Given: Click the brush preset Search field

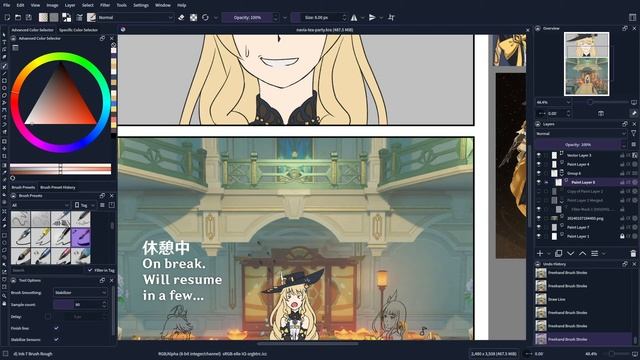Looking at the screenshot, I should click(46, 270).
